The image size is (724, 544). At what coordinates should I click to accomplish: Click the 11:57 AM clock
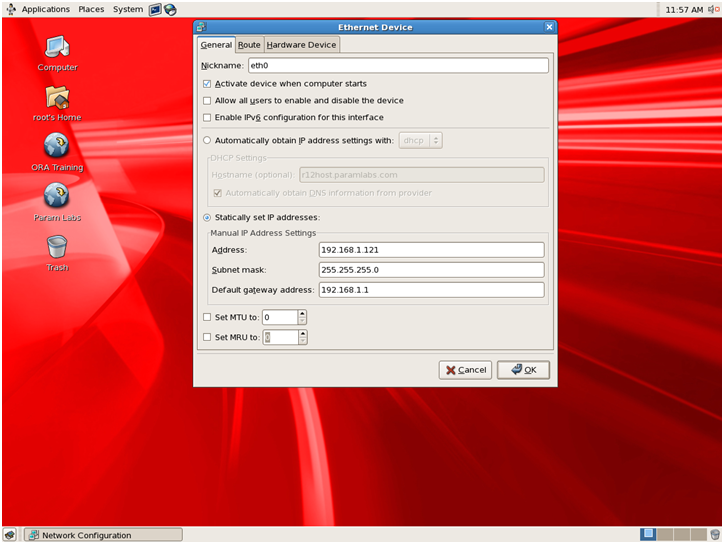point(684,10)
